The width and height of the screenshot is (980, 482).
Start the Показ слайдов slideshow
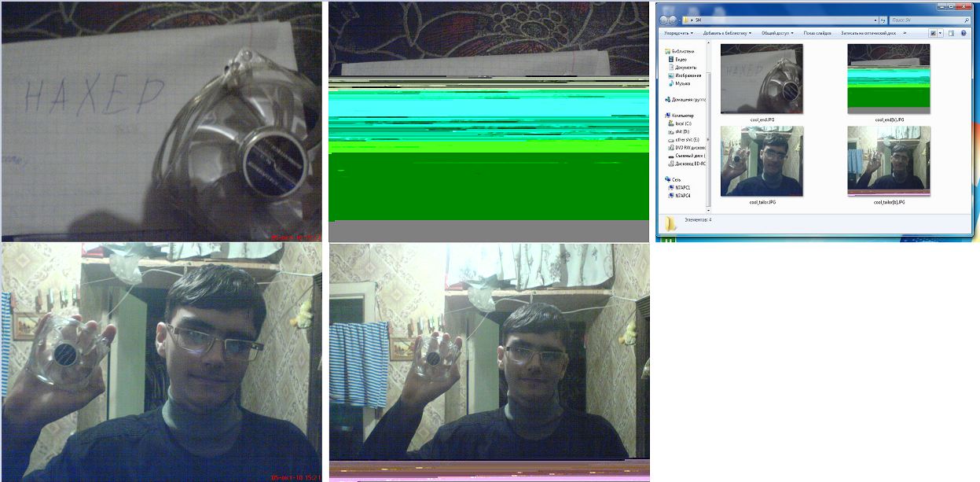pyautogui.click(x=818, y=33)
